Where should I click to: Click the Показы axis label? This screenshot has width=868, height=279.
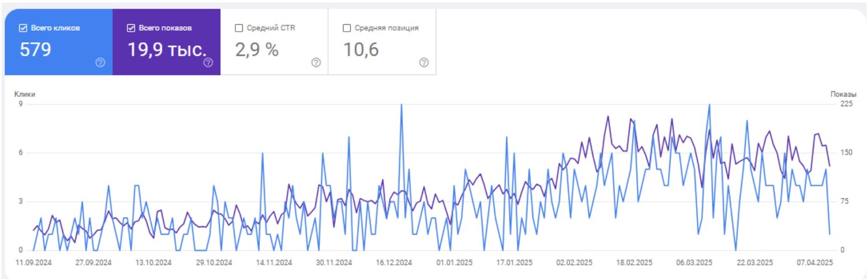(x=843, y=94)
